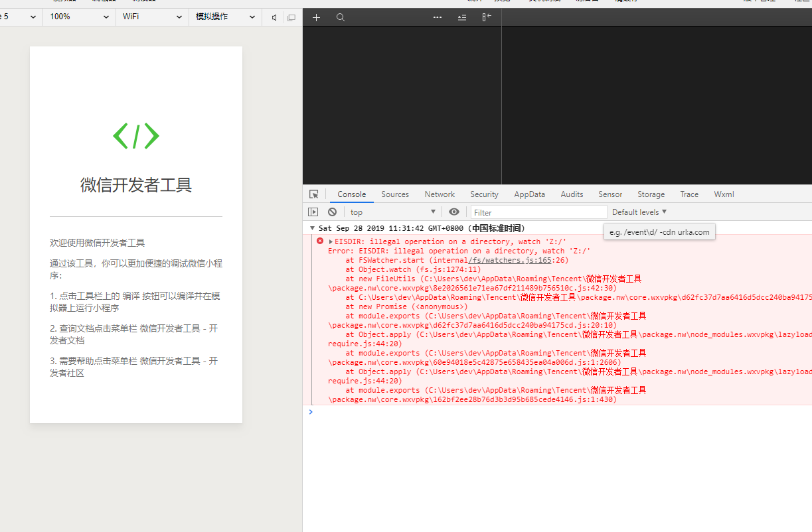
Task: Switch to the Audits tab
Action: click(572, 194)
